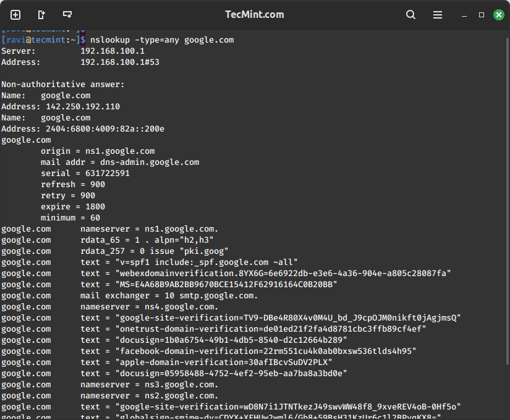Click the add terminal screen icon
510x420 pixels.
coord(67,15)
